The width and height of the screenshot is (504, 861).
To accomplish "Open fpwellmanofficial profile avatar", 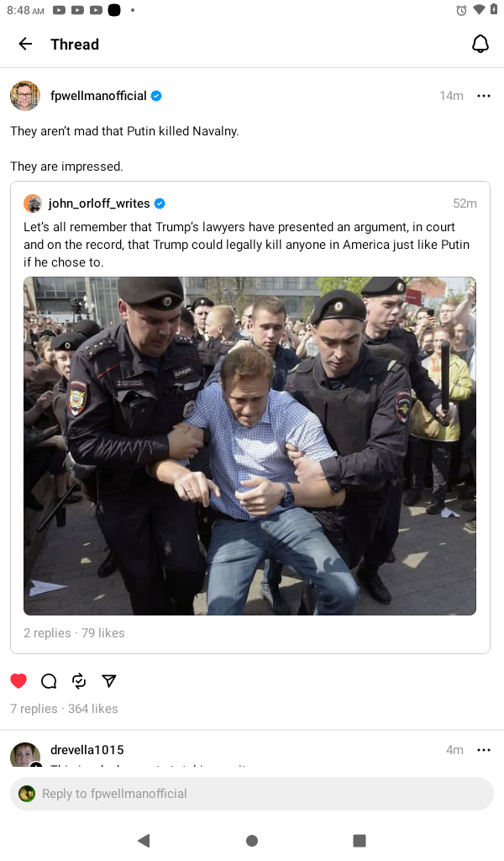I will pos(25,96).
